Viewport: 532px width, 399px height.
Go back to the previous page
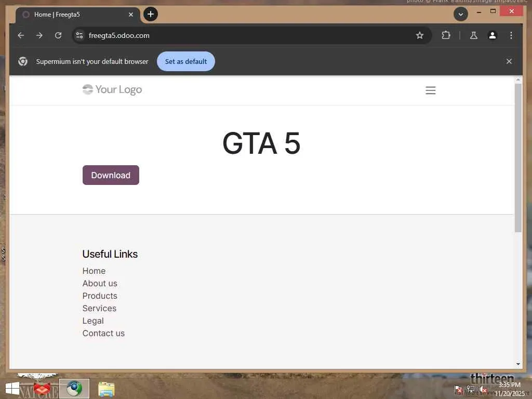point(21,35)
